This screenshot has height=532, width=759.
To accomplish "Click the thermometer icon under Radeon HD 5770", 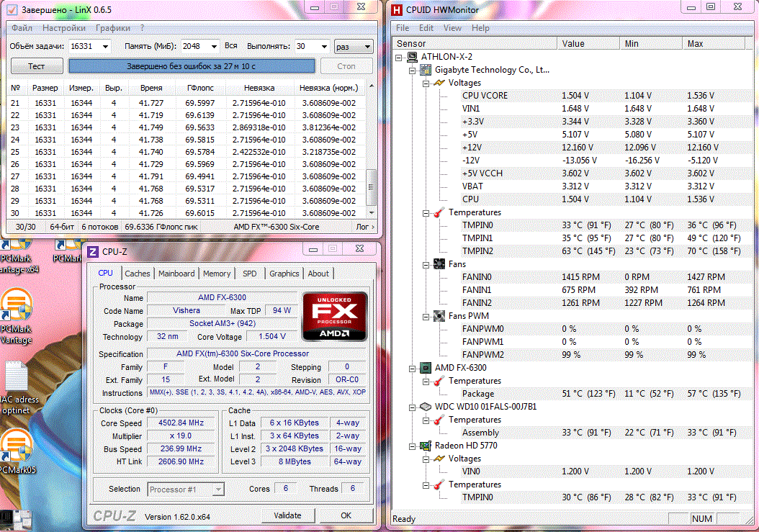I will 439,484.
